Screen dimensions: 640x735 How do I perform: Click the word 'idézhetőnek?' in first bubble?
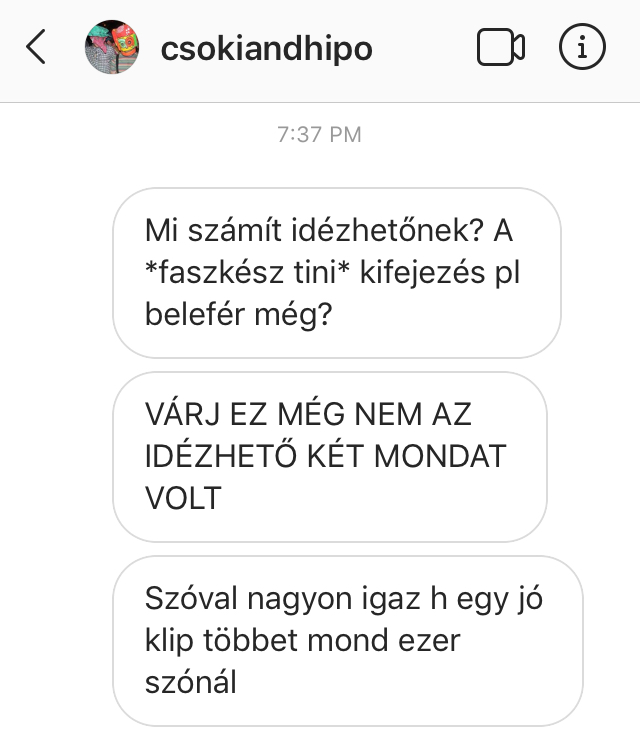point(387,231)
